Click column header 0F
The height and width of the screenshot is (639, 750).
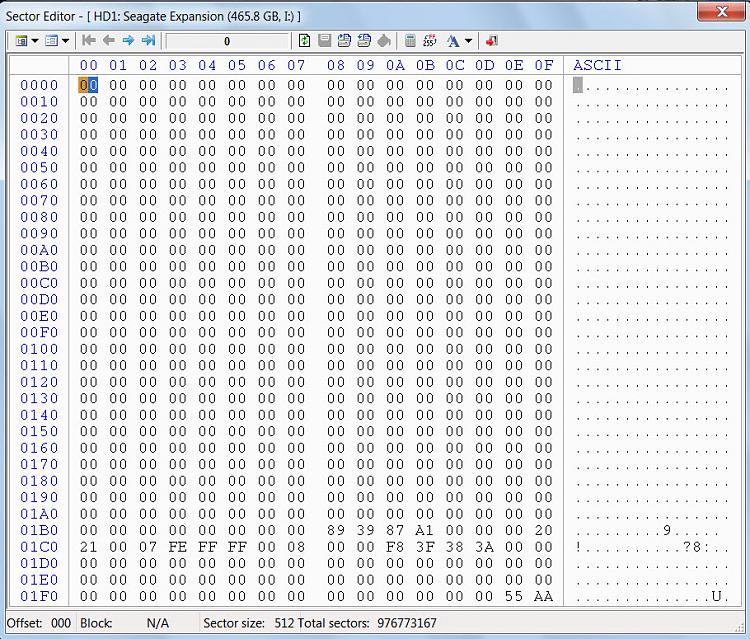coord(544,65)
